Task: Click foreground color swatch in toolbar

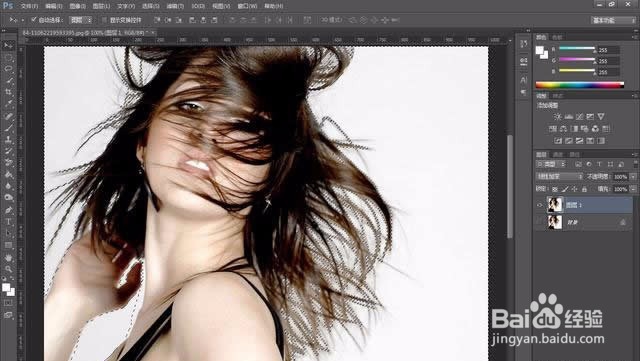Action: click(6, 287)
